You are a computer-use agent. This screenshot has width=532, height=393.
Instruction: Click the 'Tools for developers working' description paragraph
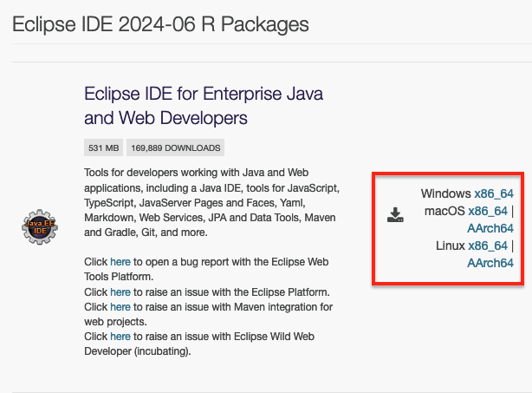pyautogui.click(x=212, y=202)
